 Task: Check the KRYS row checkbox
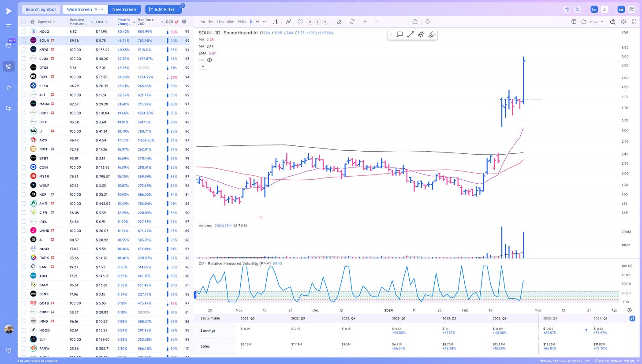tap(24, 50)
